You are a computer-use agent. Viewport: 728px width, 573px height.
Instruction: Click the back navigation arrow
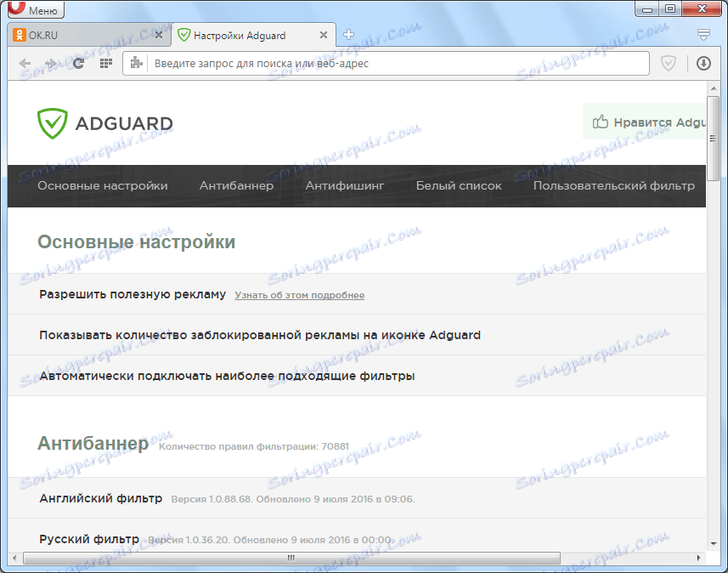tap(25, 63)
